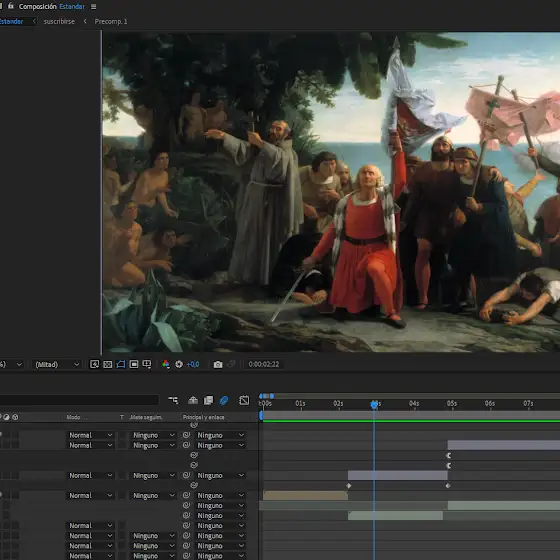Click pick whip of layer with purple bar starting at 05s
Screen dimensions: 560x560
186,445
